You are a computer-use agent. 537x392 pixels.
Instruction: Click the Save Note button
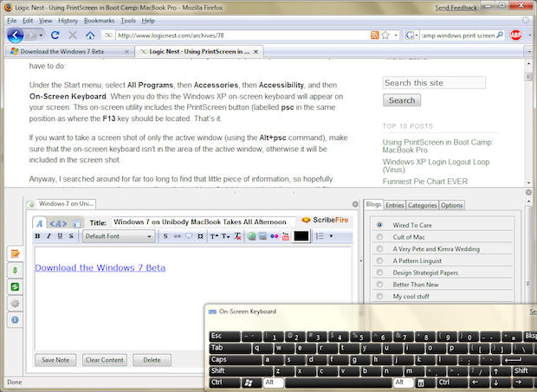tap(55, 359)
